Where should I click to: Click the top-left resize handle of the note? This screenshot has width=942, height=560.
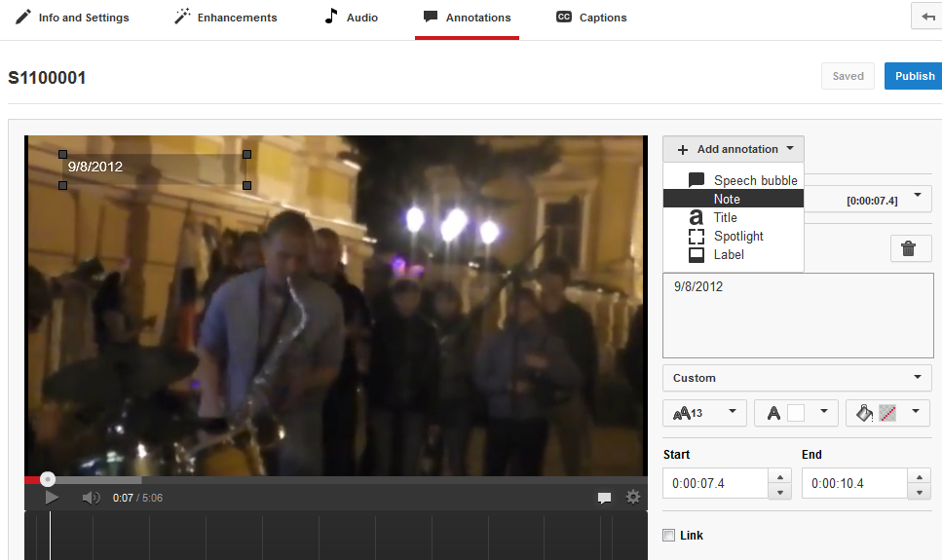tap(63, 155)
